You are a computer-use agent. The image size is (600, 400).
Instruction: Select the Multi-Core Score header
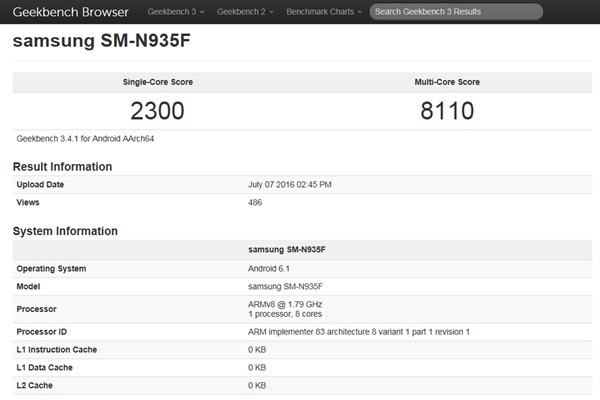(x=447, y=82)
